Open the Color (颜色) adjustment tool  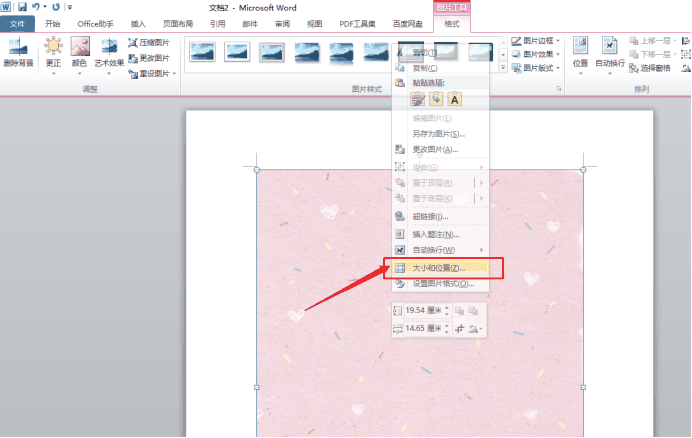click(x=80, y=50)
